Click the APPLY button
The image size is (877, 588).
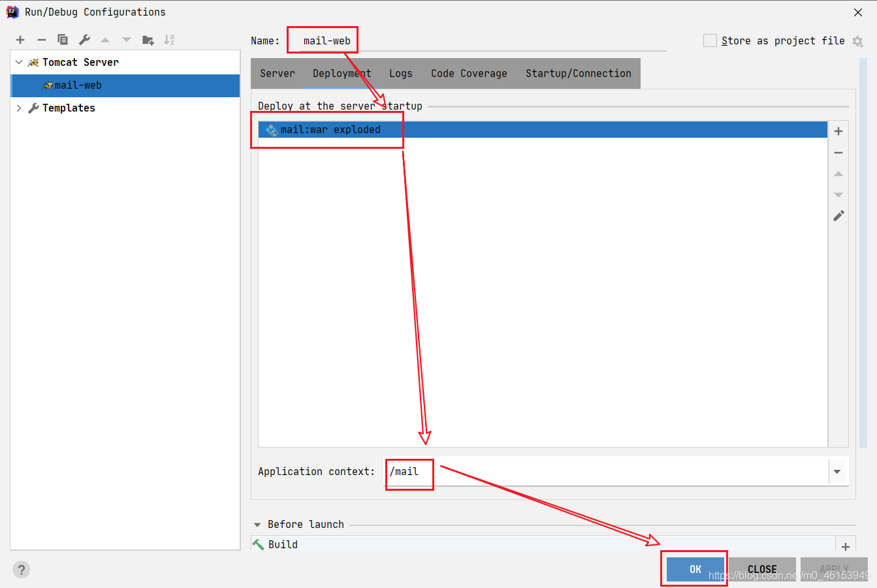834,569
